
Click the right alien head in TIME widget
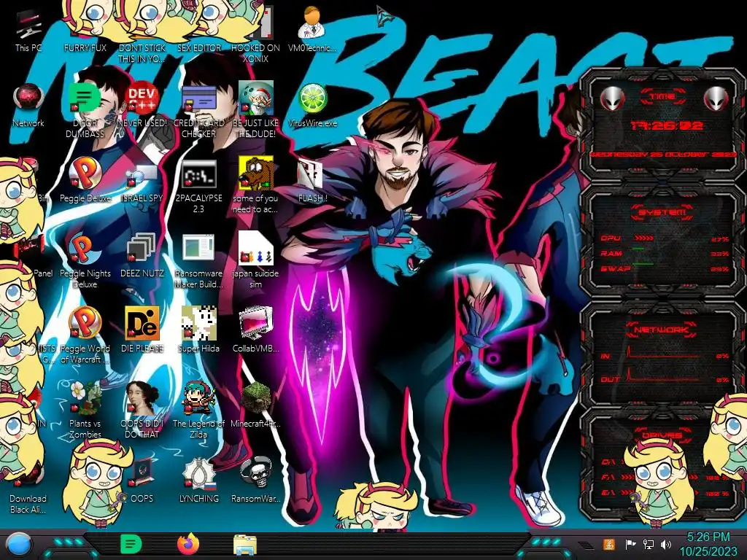(716, 98)
